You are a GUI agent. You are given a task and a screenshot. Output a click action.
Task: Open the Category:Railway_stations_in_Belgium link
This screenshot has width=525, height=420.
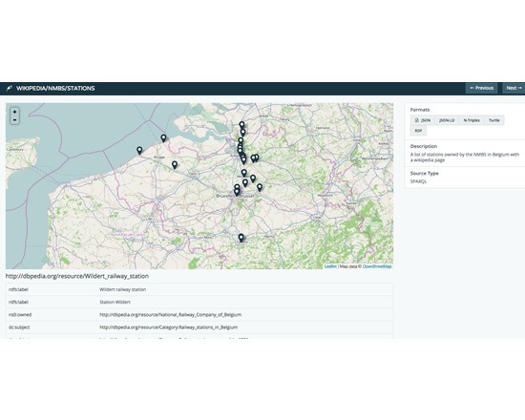coord(168,327)
